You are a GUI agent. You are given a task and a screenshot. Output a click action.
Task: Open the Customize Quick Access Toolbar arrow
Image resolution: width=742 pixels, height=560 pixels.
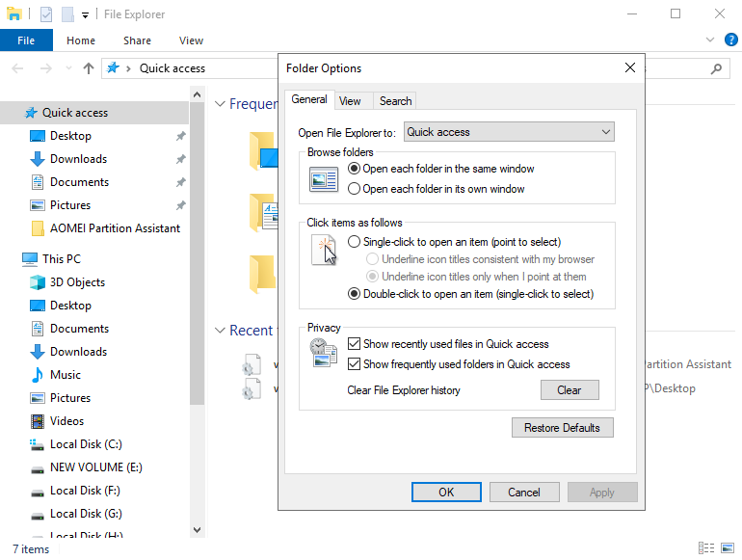(x=85, y=15)
